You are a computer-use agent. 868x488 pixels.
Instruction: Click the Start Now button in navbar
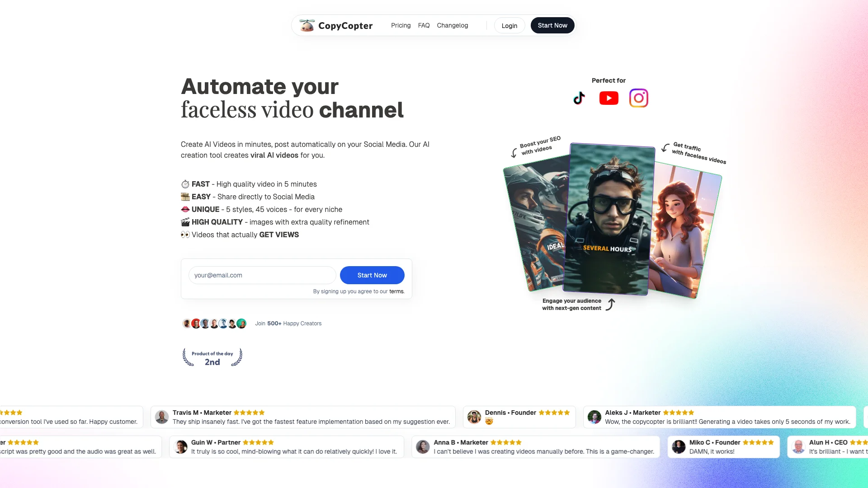pyautogui.click(x=552, y=25)
